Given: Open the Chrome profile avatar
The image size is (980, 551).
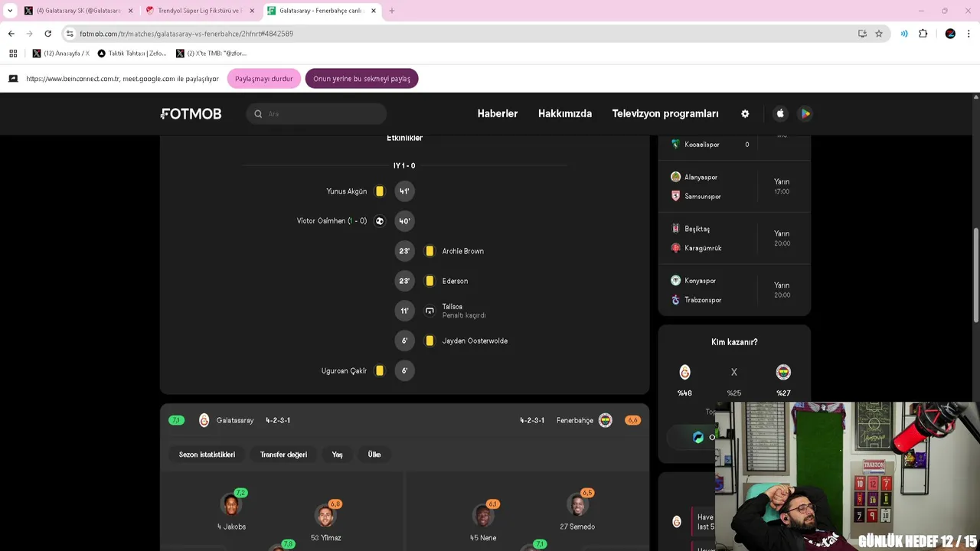Looking at the screenshot, I should (x=950, y=34).
